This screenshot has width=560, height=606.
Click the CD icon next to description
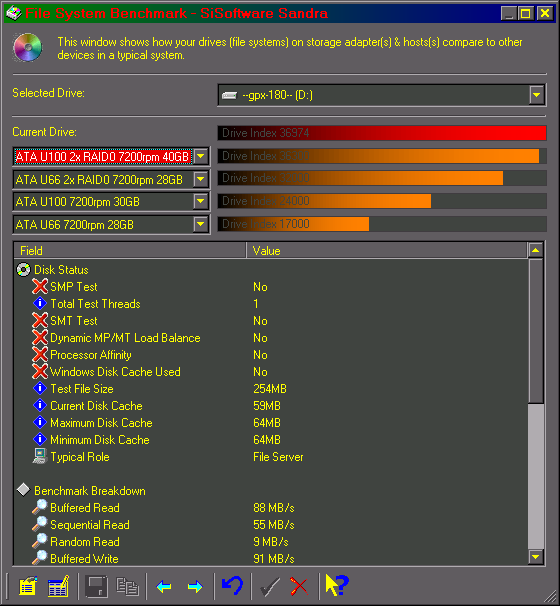(27, 48)
